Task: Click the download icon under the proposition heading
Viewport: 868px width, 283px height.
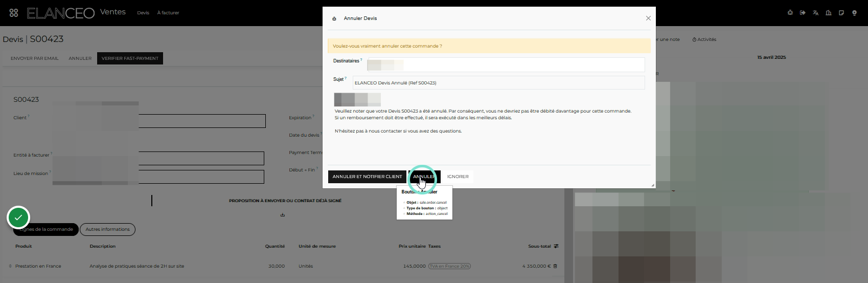Action: (x=283, y=215)
